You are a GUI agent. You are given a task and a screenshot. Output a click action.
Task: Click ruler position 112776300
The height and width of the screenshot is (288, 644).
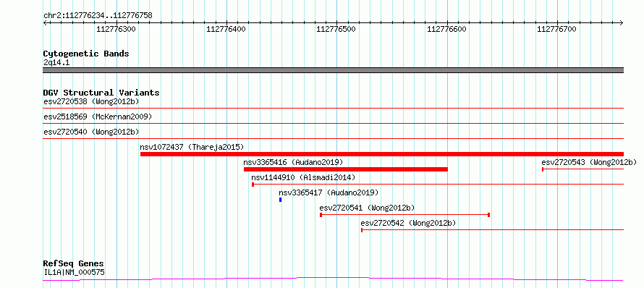pyautogui.click(x=116, y=29)
